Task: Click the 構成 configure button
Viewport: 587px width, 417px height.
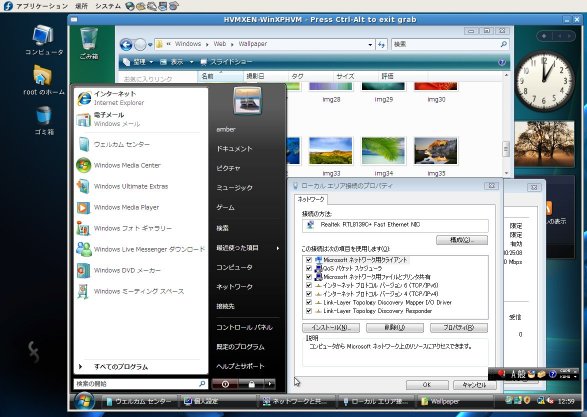Action: coord(462,240)
